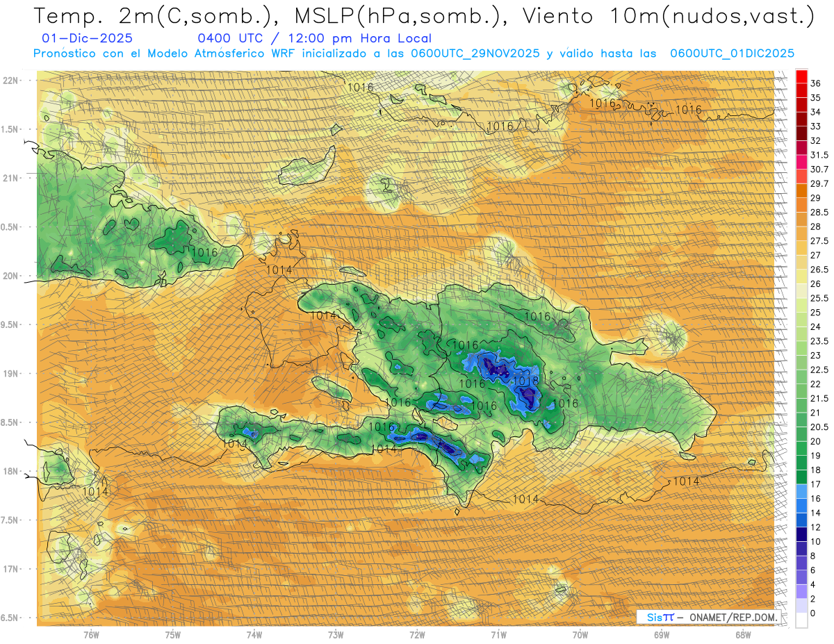Click the legend value 28.5

(819, 213)
